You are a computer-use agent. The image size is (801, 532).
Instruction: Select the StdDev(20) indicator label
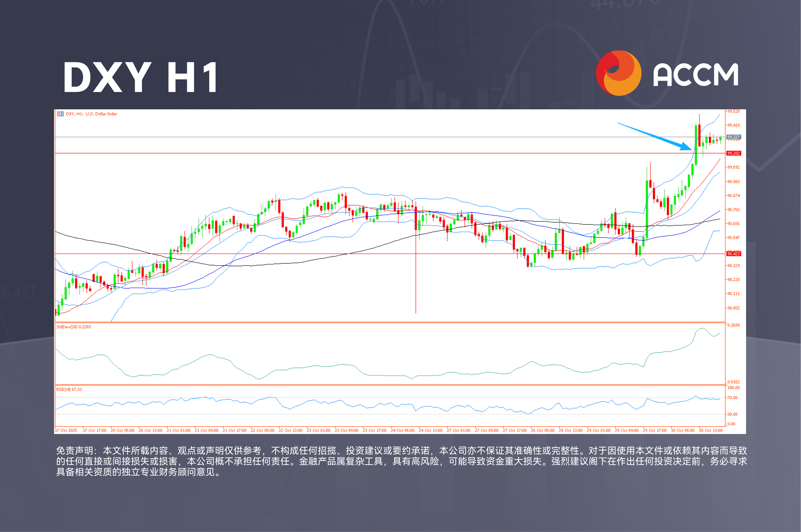(73, 327)
